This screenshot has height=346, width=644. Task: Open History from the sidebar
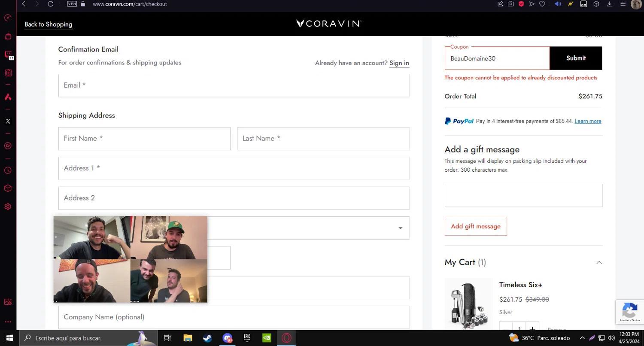(x=8, y=170)
